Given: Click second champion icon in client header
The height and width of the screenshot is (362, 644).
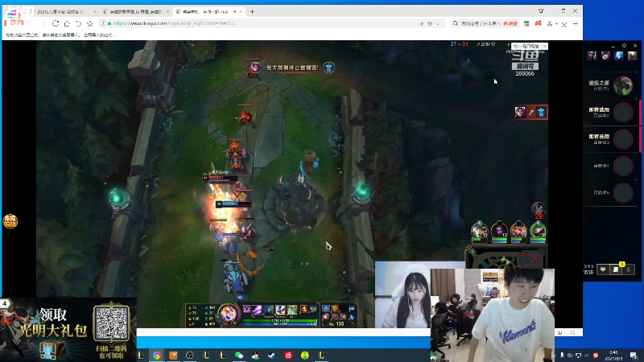Looking at the screenshot, I should (x=605, y=56).
